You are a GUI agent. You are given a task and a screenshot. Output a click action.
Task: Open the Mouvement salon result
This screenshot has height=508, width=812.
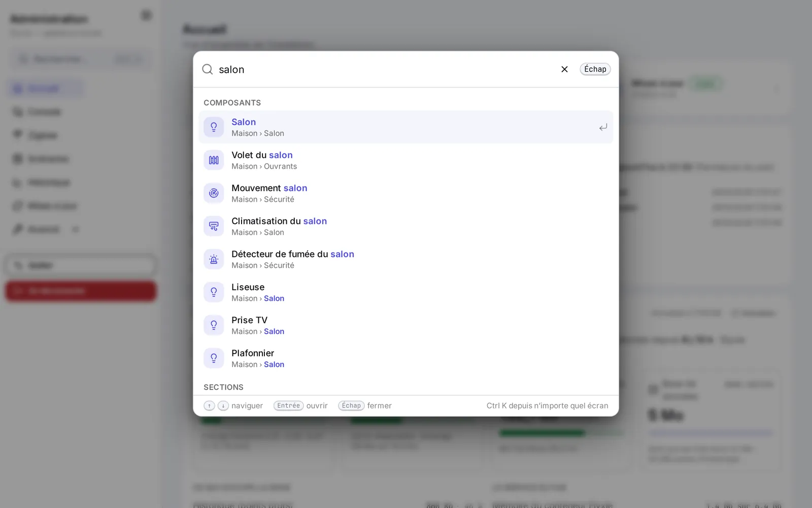pos(406,193)
